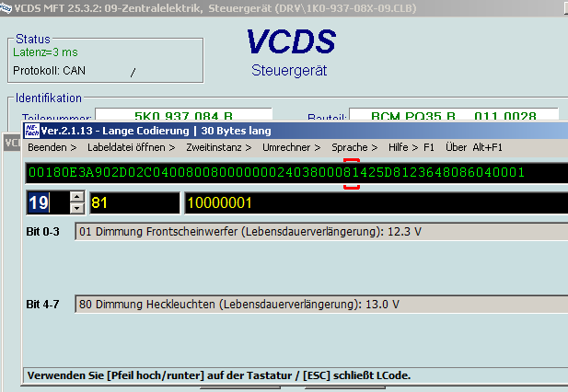Decrement byte number with down arrow

click(76, 208)
